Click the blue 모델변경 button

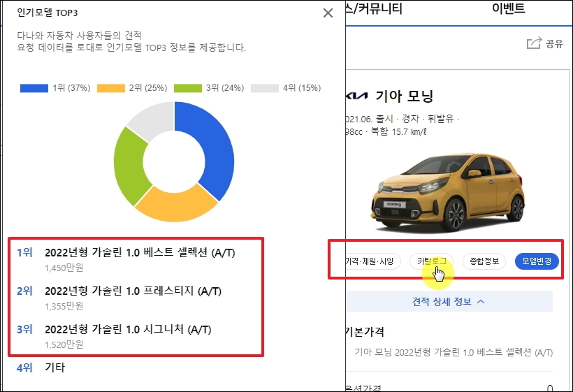[537, 261]
